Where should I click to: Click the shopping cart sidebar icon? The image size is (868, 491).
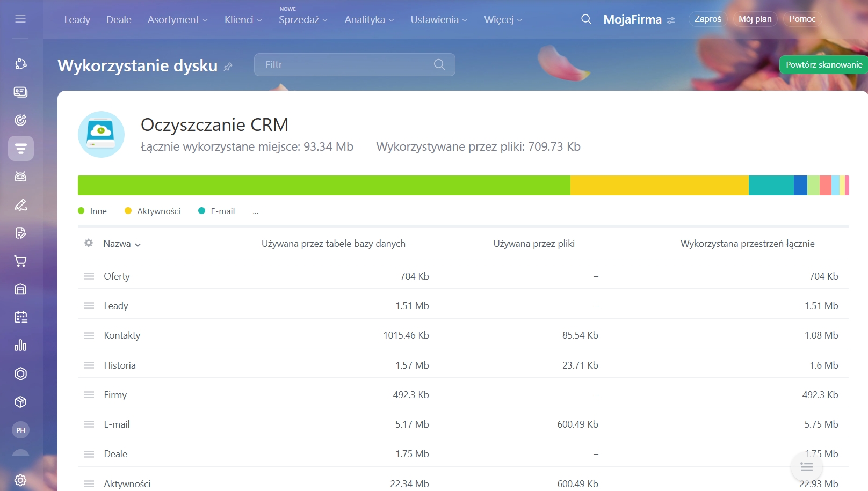click(x=20, y=261)
